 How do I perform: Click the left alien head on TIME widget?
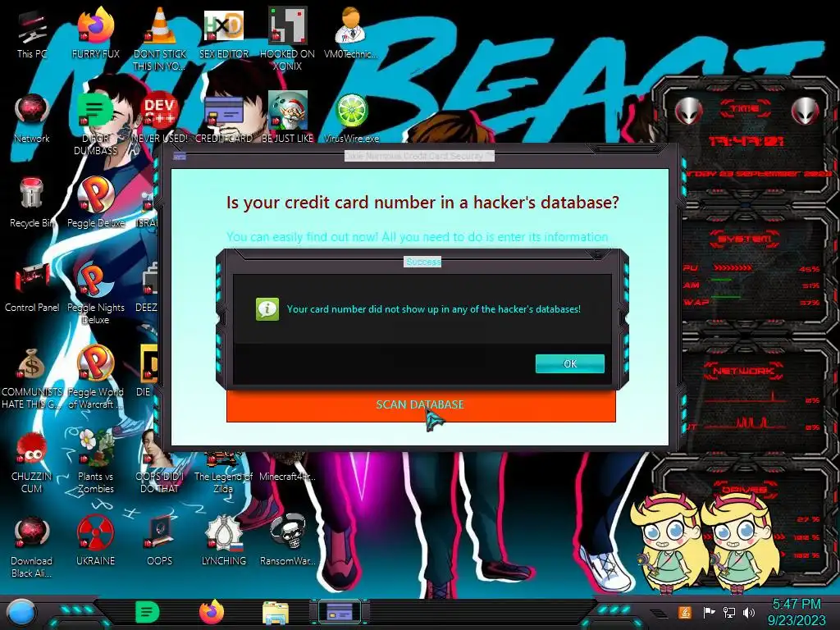(x=688, y=112)
